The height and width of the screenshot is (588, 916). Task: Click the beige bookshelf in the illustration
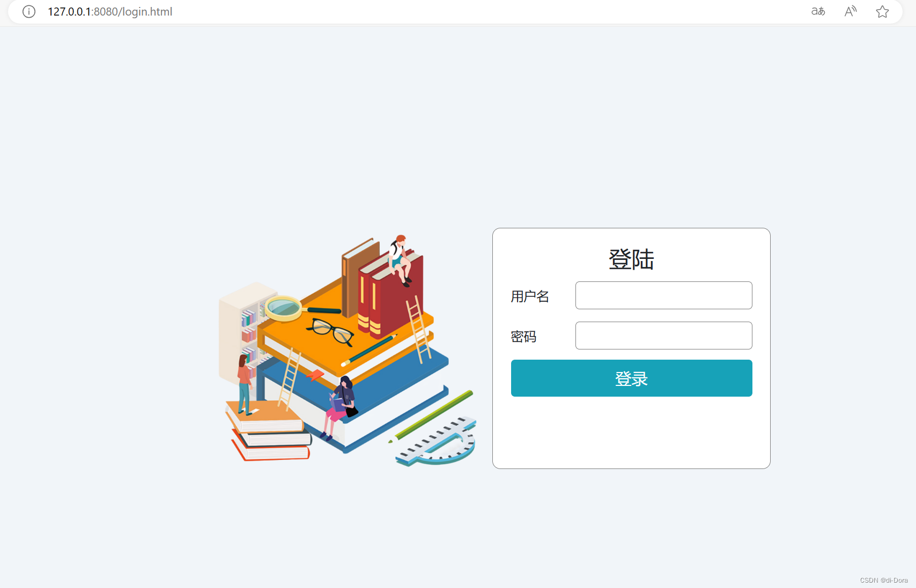tap(244, 332)
